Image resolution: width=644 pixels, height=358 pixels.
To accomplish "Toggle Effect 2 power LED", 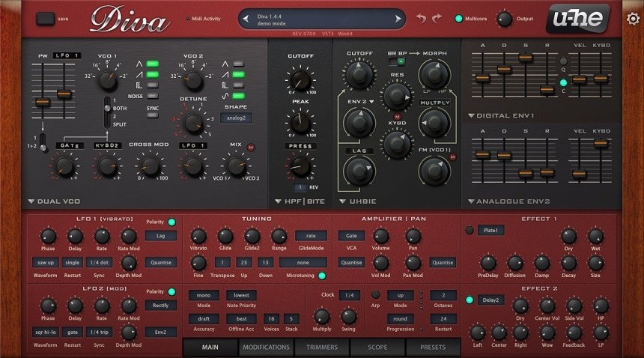I will [x=470, y=300].
